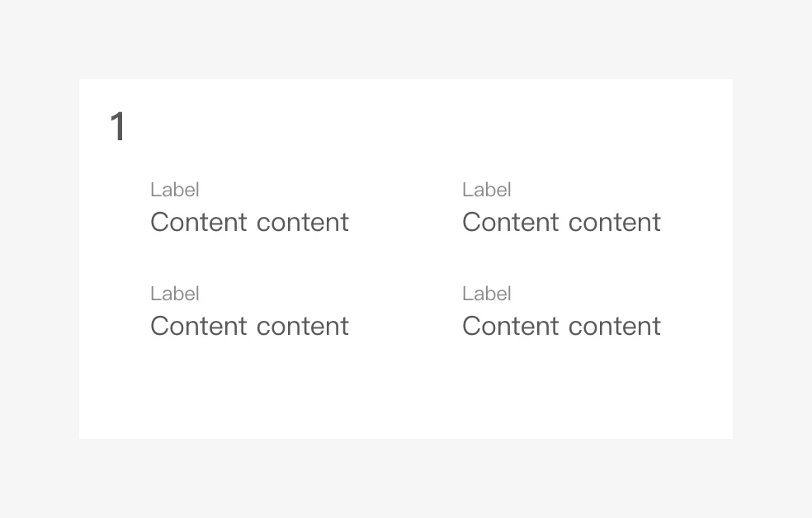Click the number "1" heading
This screenshot has width=812, height=518.
point(118,127)
